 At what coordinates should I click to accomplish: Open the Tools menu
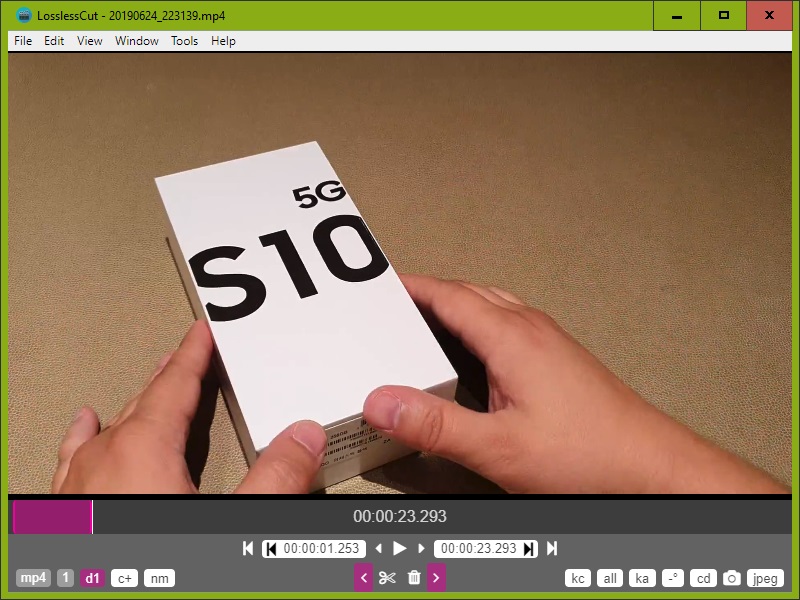coord(184,41)
